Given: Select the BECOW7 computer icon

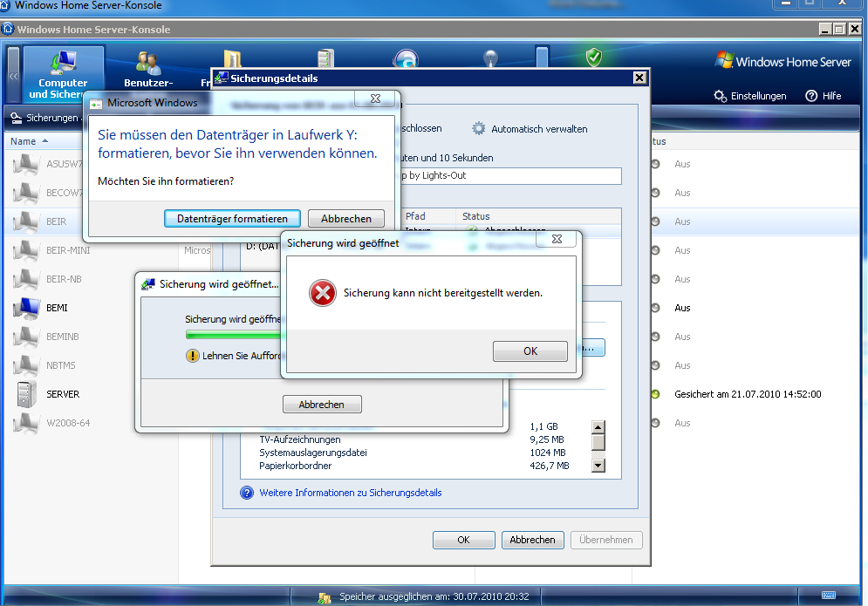Looking at the screenshot, I should coord(26,193).
